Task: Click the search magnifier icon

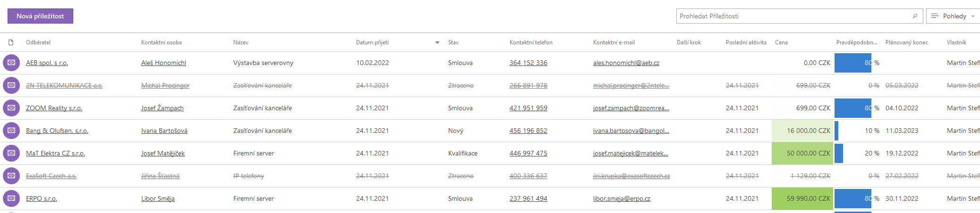Action: point(915,16)
